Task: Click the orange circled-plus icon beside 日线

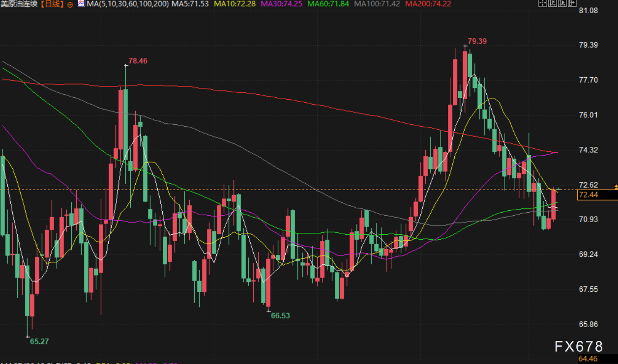Action: coord(69,4)
